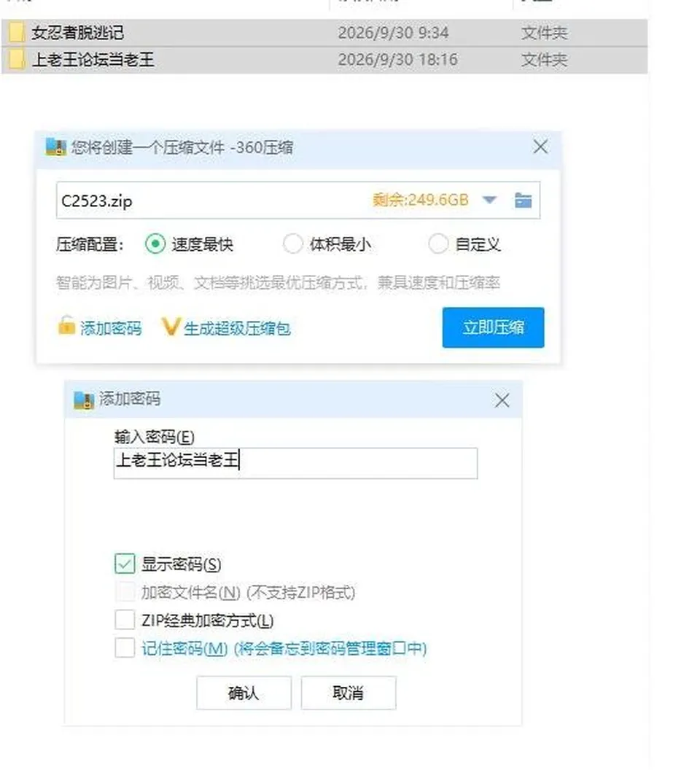The width and height of the screenshot is (700, 770).
Task: Enable the ZIP经典加密方式(L) checkbox
Action: pos(125,620)
